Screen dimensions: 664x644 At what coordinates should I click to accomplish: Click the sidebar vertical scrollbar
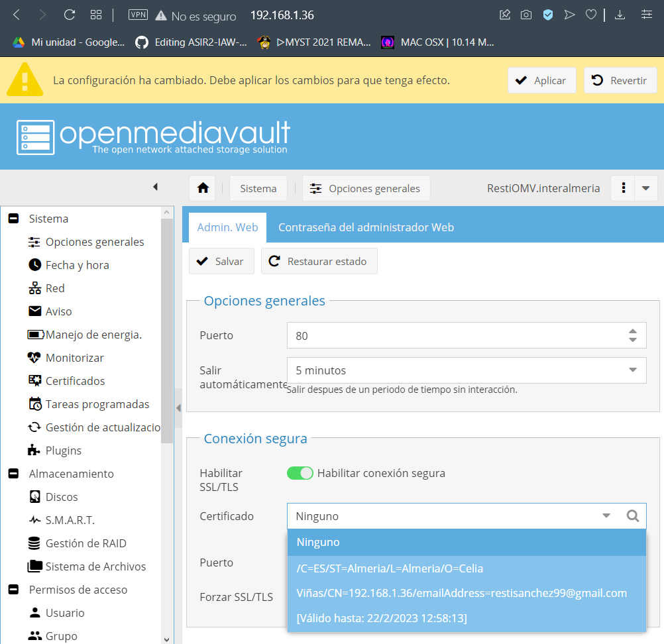[x=167, y=330]
